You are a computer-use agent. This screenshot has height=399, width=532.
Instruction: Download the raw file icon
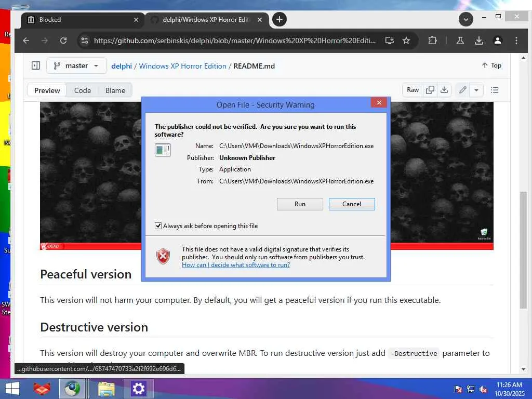coord(444,90)
